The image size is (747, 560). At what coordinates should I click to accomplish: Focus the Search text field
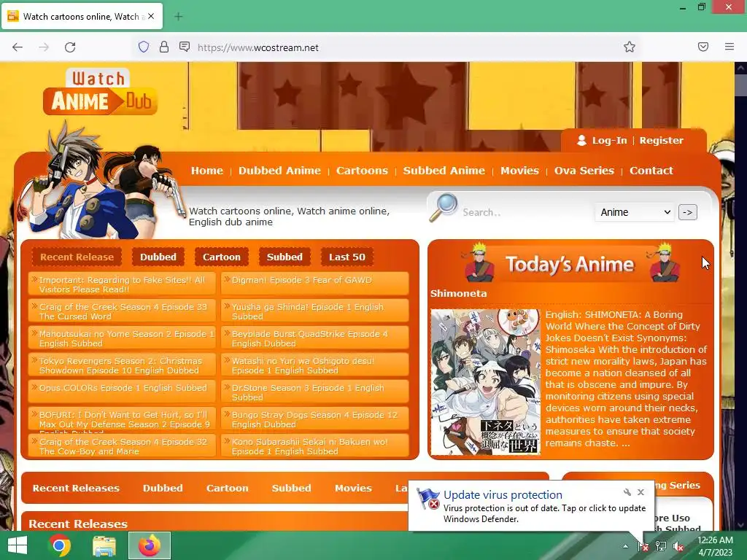(x=525, y=212)
